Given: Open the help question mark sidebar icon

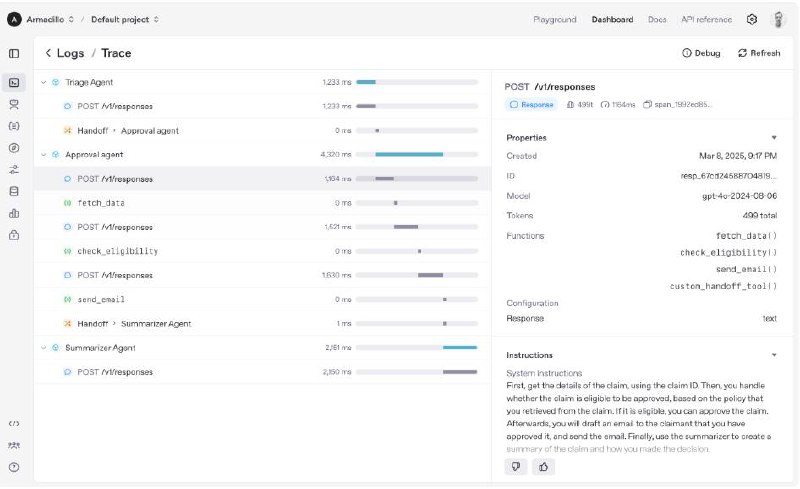Looking at the screenshot, I should pos(14,467).
